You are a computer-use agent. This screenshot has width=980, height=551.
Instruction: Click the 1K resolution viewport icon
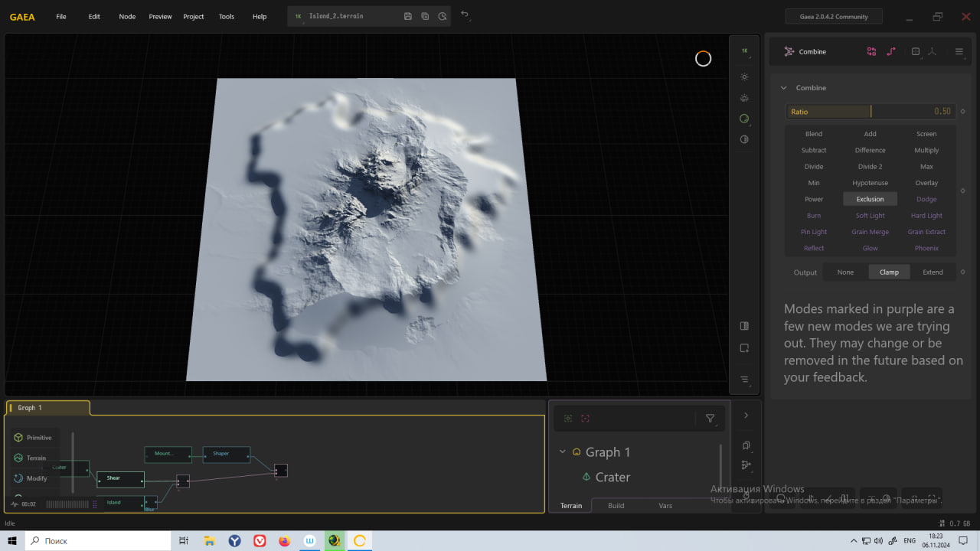[744, 51]
